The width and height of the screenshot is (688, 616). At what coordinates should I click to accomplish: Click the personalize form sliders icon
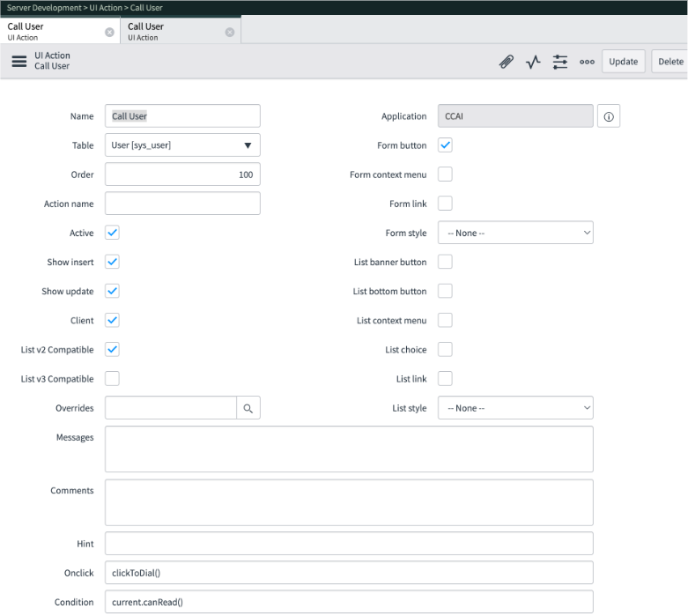[560, 62]
